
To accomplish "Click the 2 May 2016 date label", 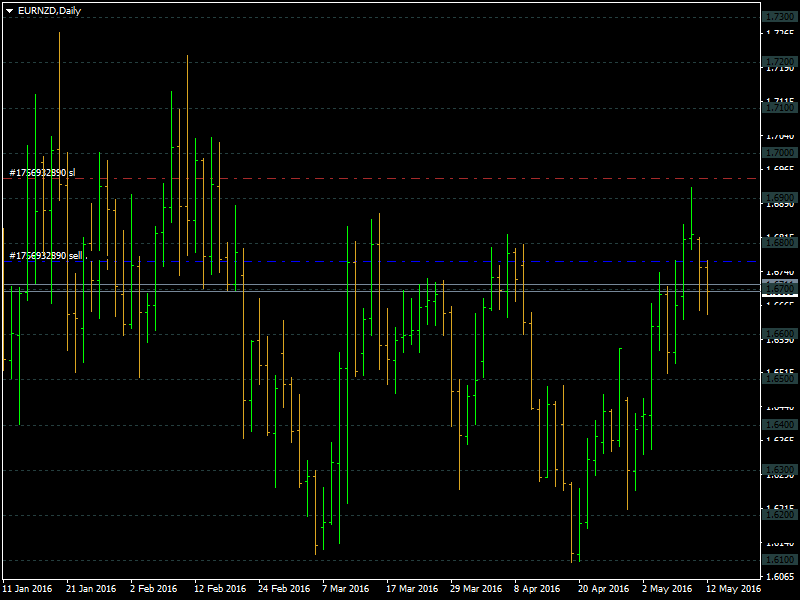I will coord(667,589).
